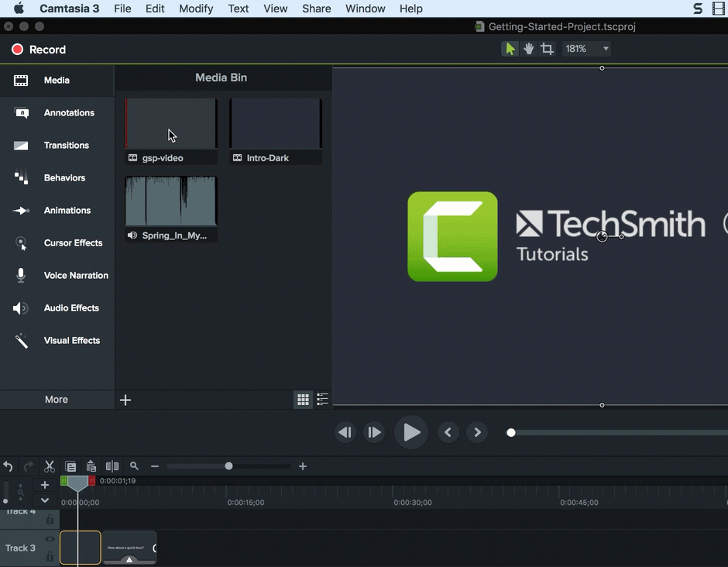
Task: Open the Share menu
Action: (x=316, y=9)
